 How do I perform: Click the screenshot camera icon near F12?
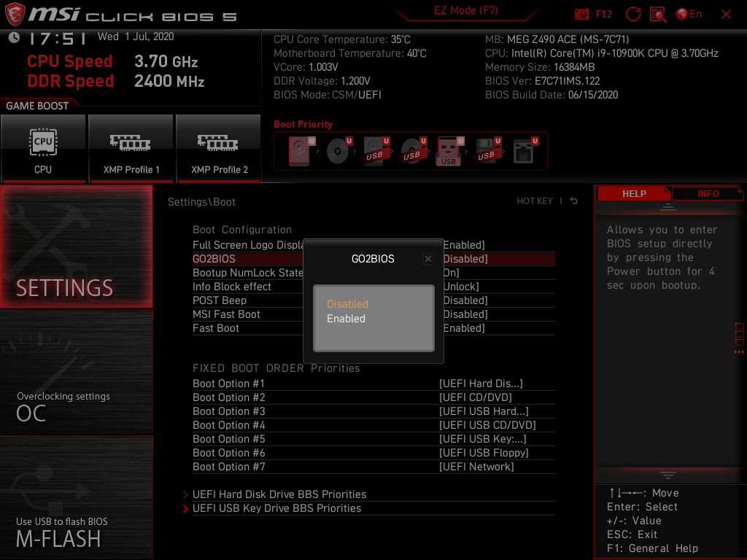click(581, 13)
